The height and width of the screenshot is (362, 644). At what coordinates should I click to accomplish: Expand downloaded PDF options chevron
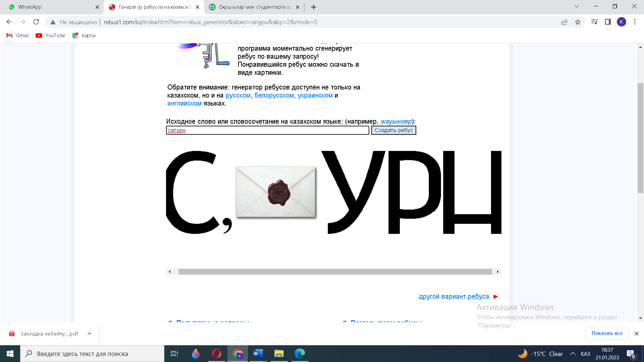coord(89,334)
